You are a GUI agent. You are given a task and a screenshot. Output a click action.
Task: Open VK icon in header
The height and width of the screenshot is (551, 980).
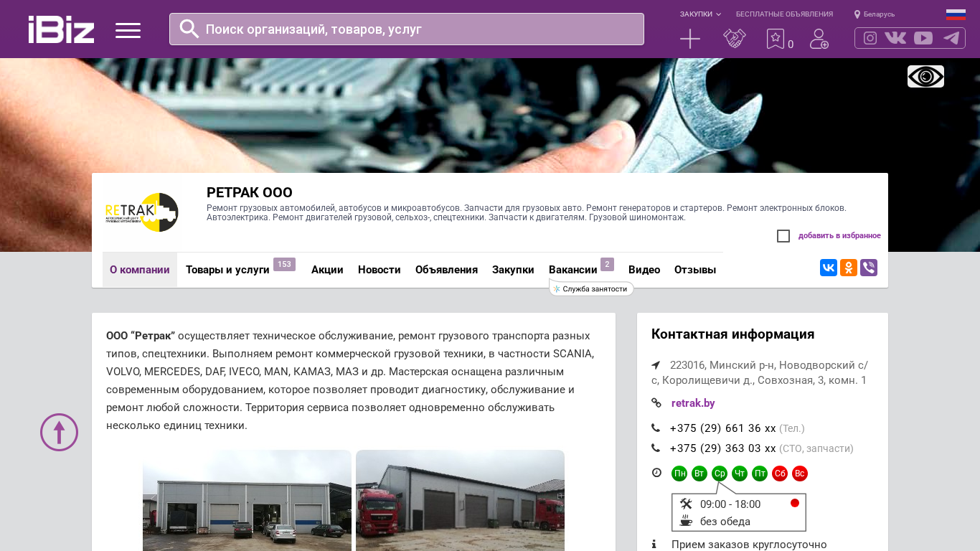[x=895, y=38]
